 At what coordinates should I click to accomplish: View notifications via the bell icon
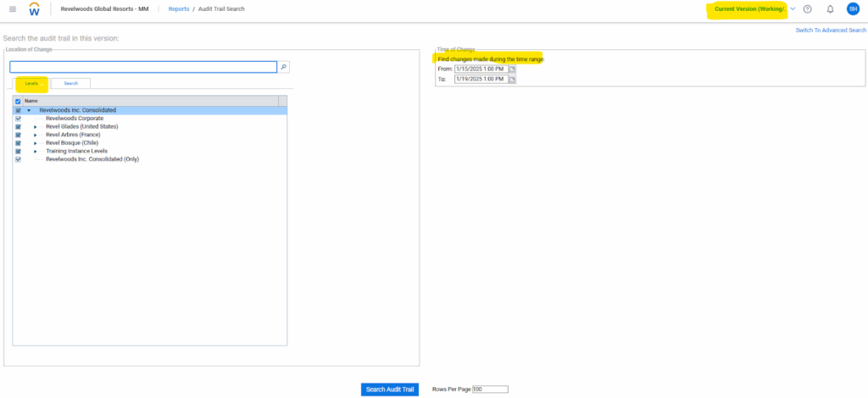coord(830,9)
